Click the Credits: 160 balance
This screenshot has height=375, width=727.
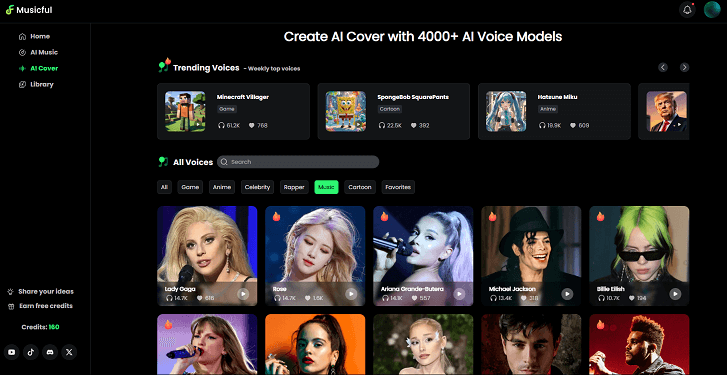coord(40,327)
